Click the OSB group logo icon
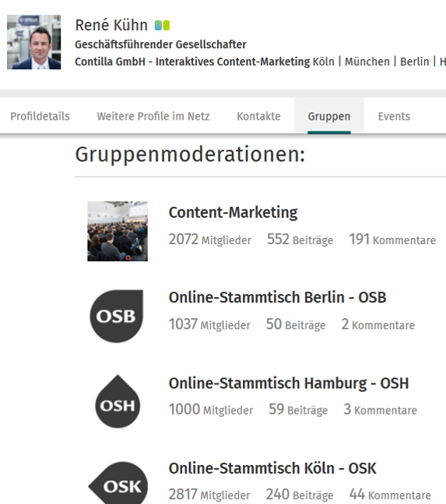 pyautogui.click(x=117, y=316)
